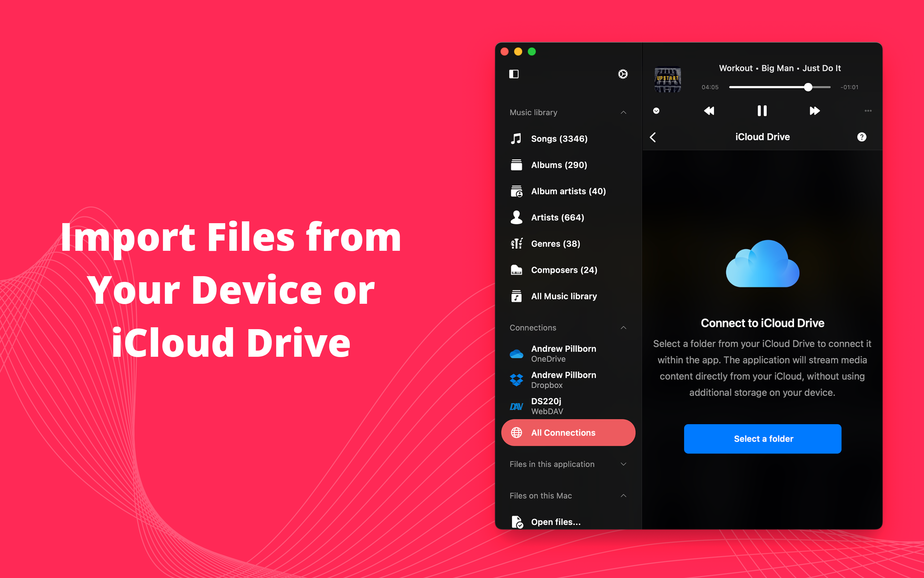The width and height of the screenshot is (924, 578).
Task: Open Genres (38) list
Action: (x=568, y=243)
